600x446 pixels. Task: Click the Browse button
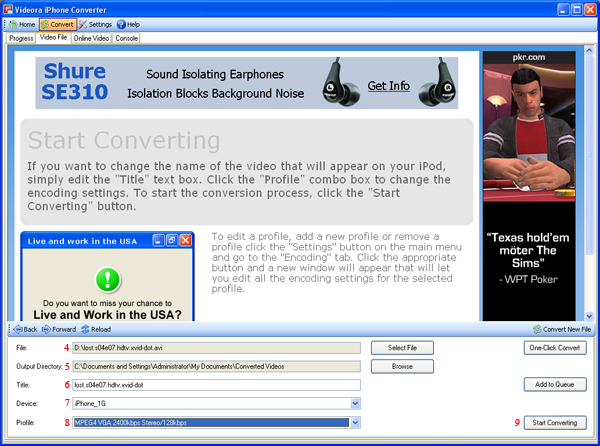(x=402, y=366)
